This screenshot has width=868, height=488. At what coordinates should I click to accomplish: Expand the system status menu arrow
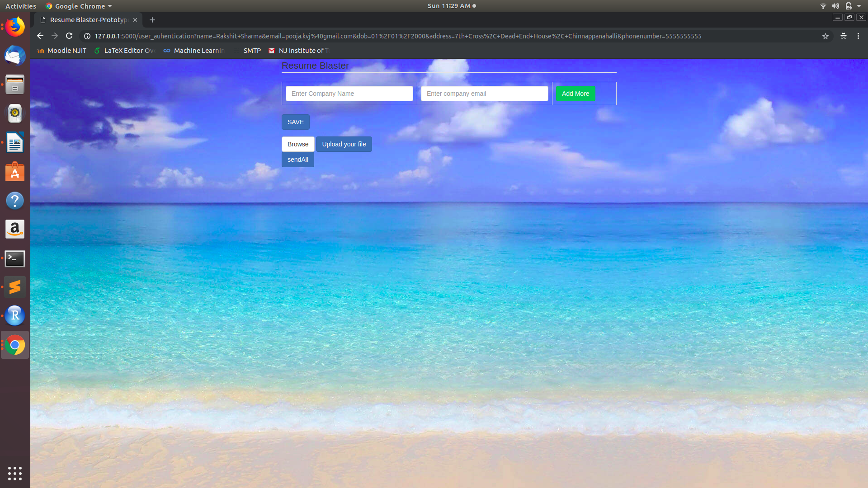click(859, 6)
